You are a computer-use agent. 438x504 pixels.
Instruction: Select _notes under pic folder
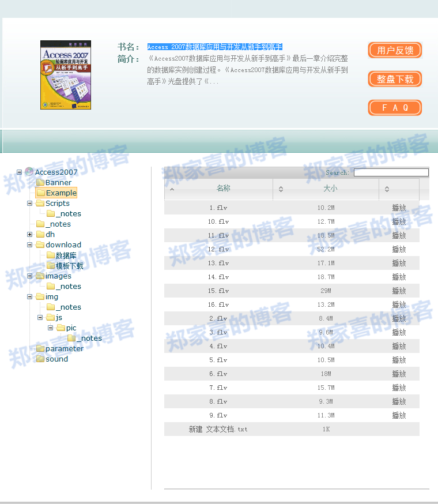(x=89, y=338)
